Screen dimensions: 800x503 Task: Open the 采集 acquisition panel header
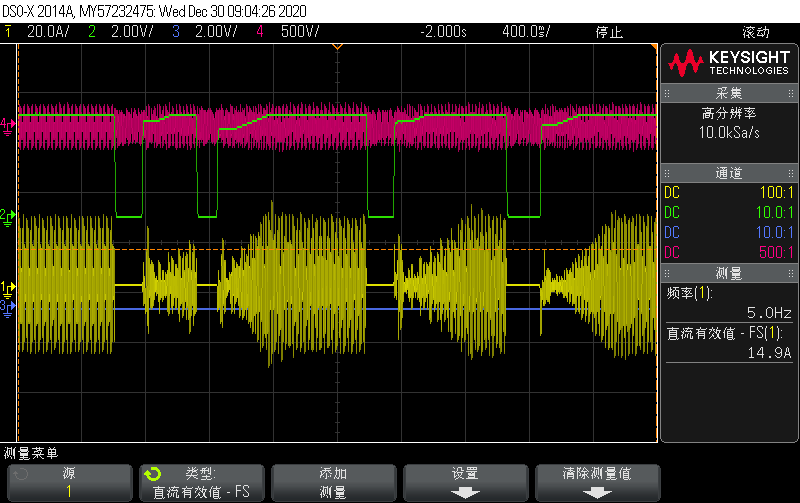coord(728,93)
